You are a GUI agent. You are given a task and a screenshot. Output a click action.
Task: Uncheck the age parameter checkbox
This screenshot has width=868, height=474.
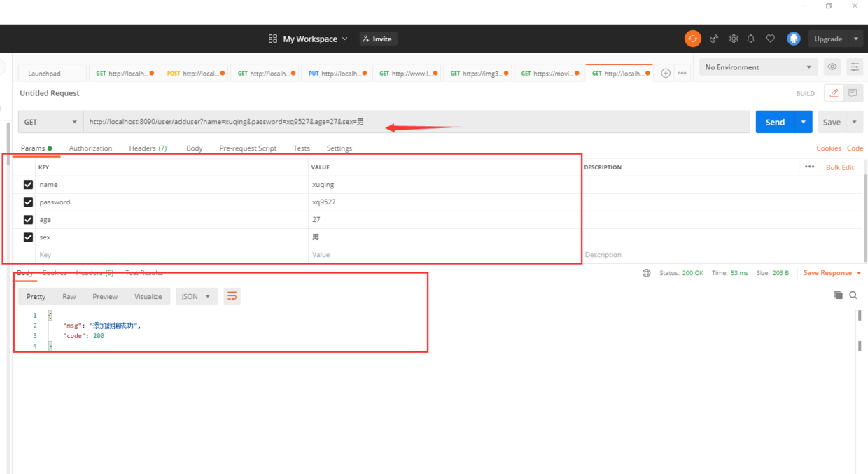(28, 220)
